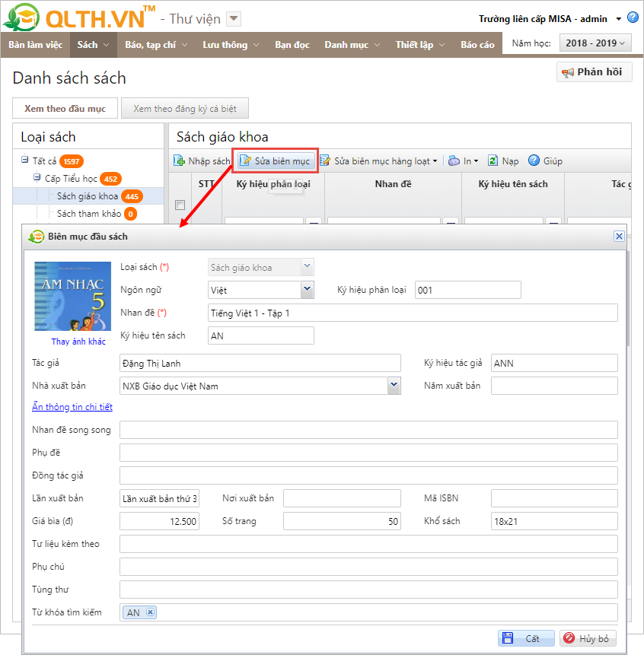Click Thay ảnh khác link
Image resolution: width=644 pixels, height=658 pixels.
click(x=78, y=342)
